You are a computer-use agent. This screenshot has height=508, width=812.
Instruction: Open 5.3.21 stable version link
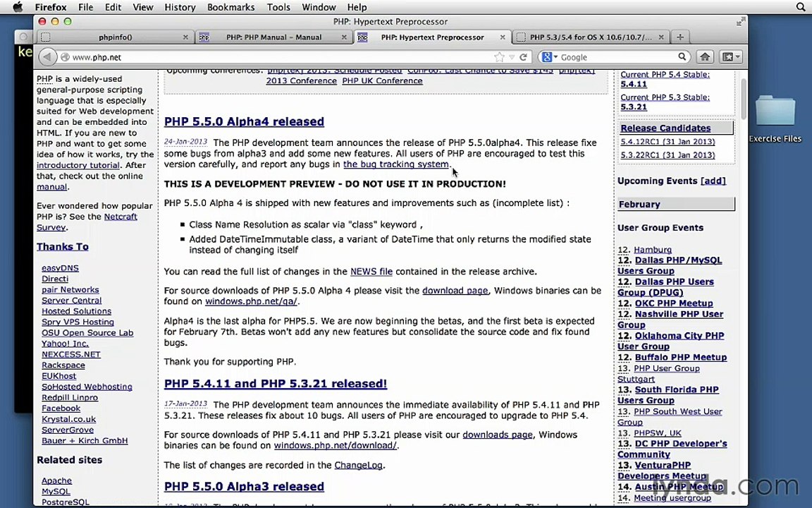click(634, 107)
